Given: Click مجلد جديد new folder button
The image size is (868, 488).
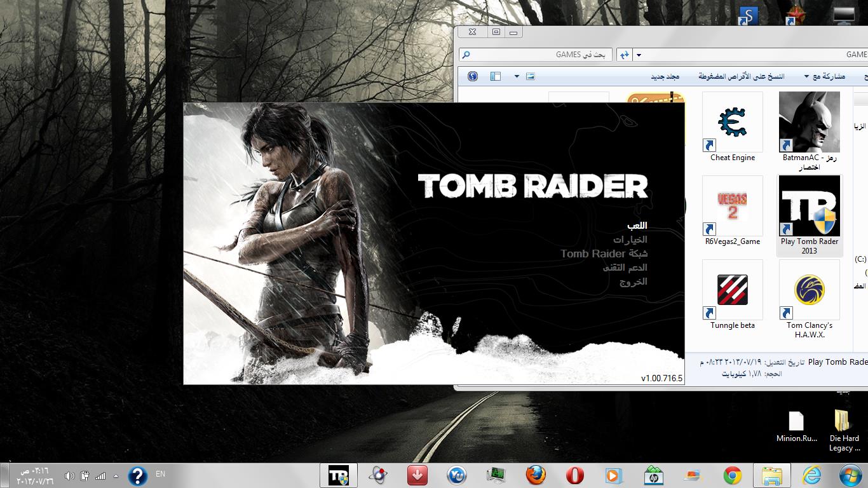Looking at the screenshot, I should [x=665, y=76].
